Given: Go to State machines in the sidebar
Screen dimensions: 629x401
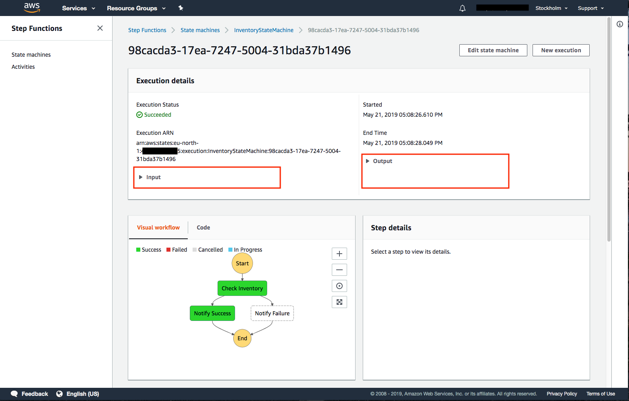Looking at the screenshot, I should click(31, 55).
